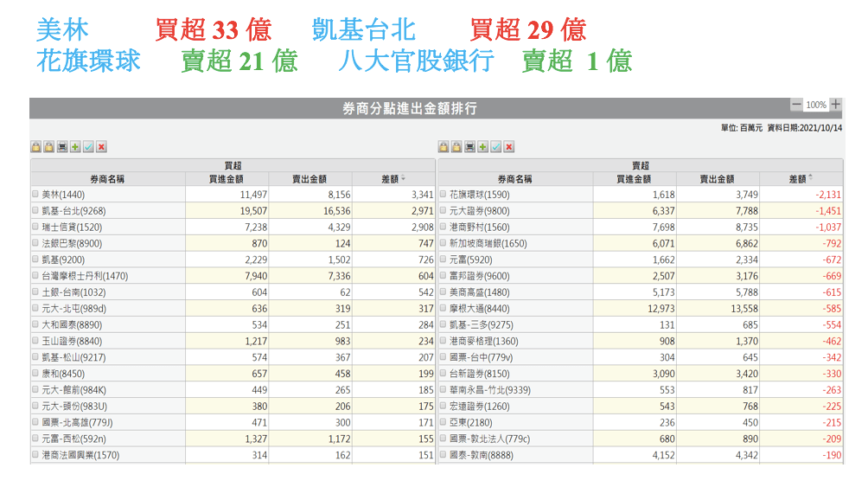Click the 賣出金額 column header in the 賣超 table

pos(718,179)
